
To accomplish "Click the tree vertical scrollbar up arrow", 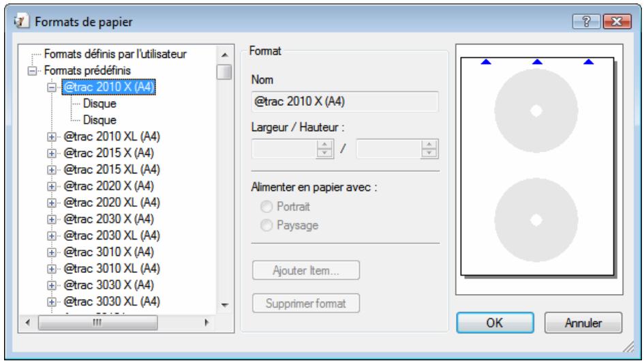I will coord(225,55).
